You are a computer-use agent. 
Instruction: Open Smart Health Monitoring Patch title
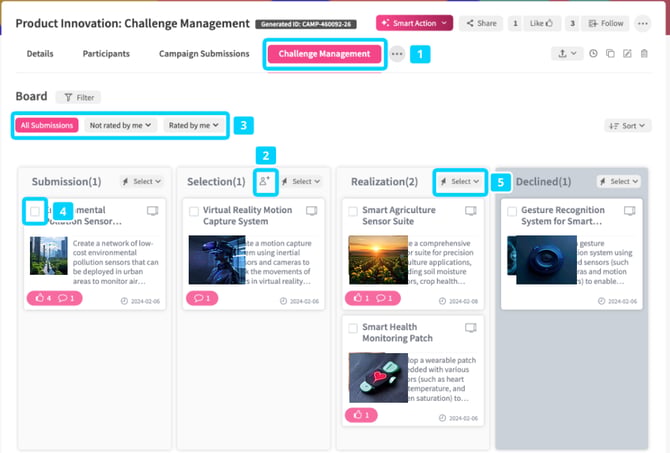397,332
